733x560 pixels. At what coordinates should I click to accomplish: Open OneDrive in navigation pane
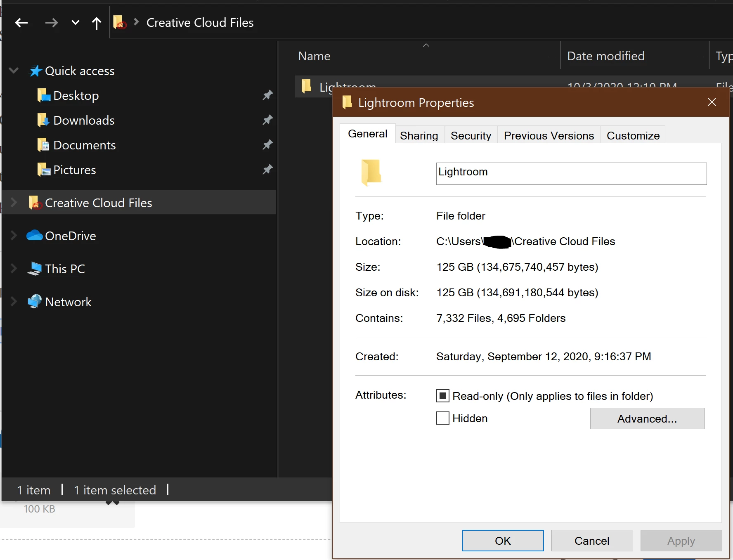pyautogui.click(x=71, y=236)
